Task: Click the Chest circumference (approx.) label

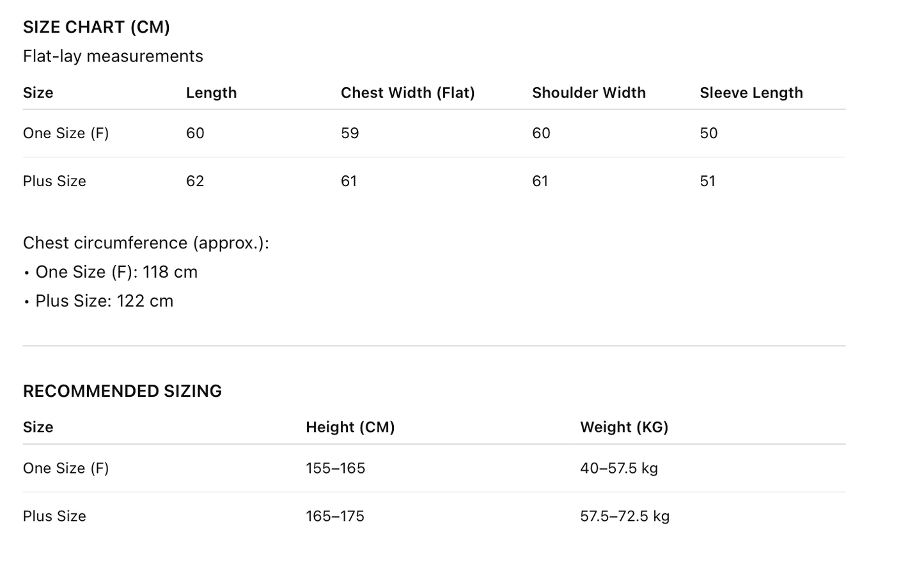Action: coord(146,243)
